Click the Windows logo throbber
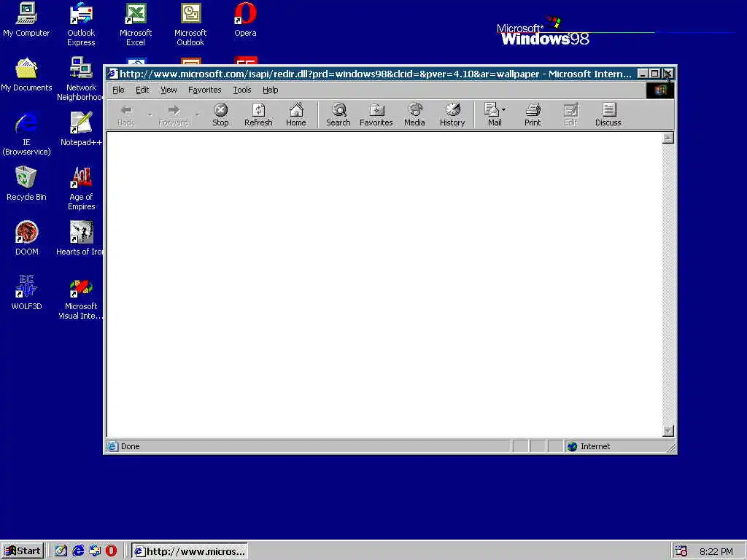Viewport: 747px width, 560px height. (659, 90)
